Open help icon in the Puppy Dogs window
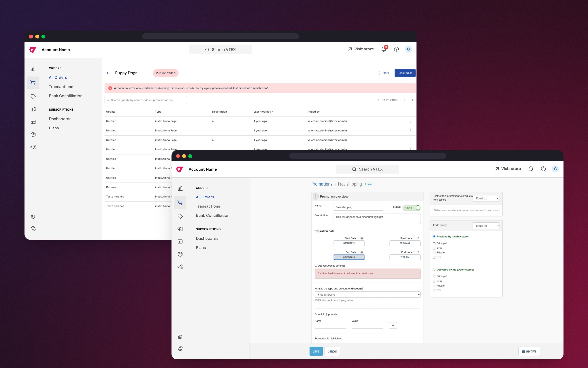This screenshot has height=368, width=588. [396, 49]
